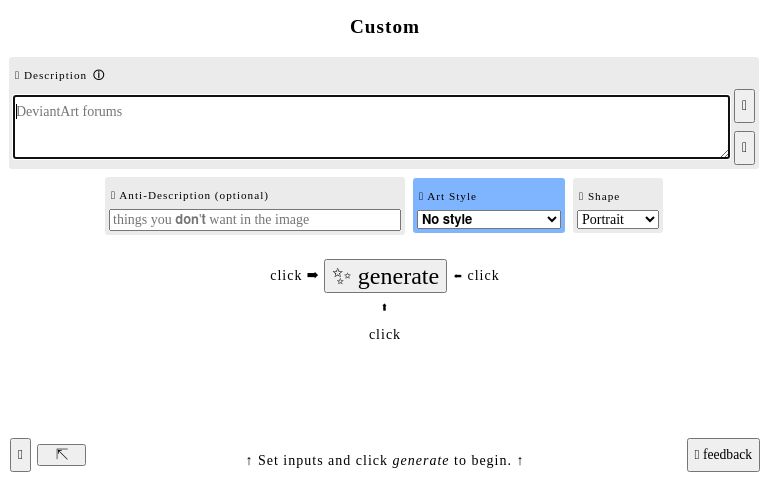
Task: Click the Anti-Description input field
Action: 254,219
